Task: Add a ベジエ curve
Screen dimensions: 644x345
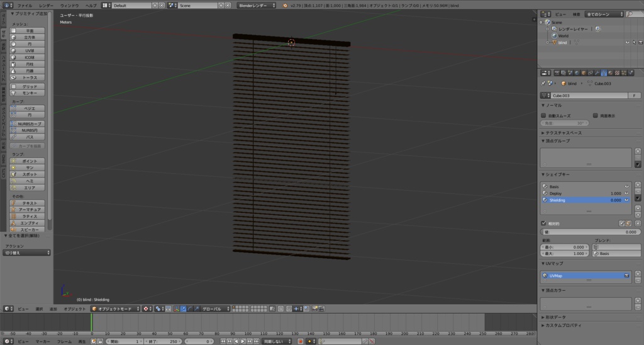Action: [x=27, y=108]
